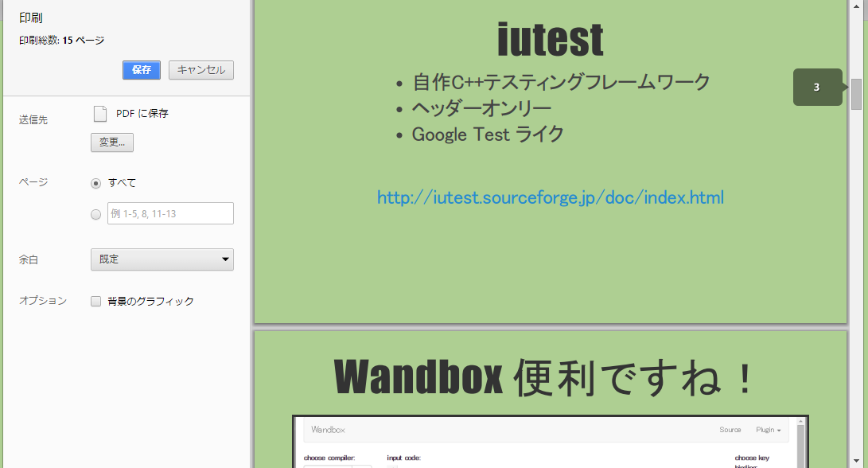Click the オプション label
The height and width of the screenshot is (468, 868).
[x=43, y=301]
